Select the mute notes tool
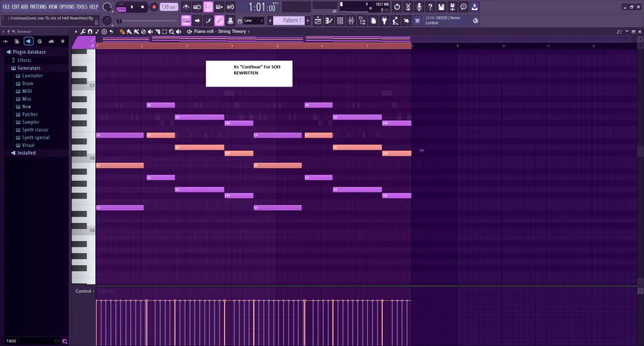Viewport: 644px width, 346px height. coord(150,31)
